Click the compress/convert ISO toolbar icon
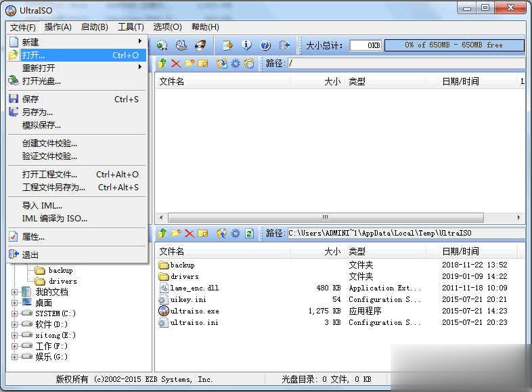Image resolution: width=532 pixels, height=392 pixels. coord(227,45)
